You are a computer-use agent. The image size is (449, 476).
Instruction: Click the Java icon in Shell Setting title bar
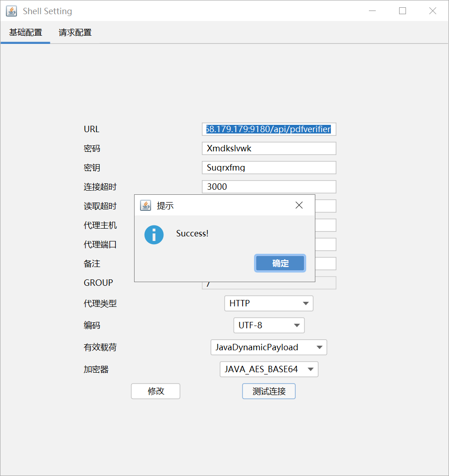pyautogui.click(x=11, y=11)
